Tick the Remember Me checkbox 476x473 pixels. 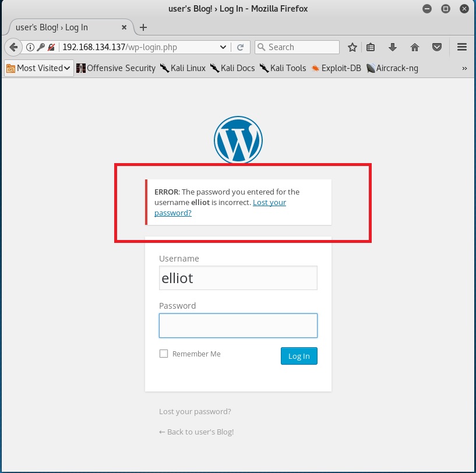(164, 354)
